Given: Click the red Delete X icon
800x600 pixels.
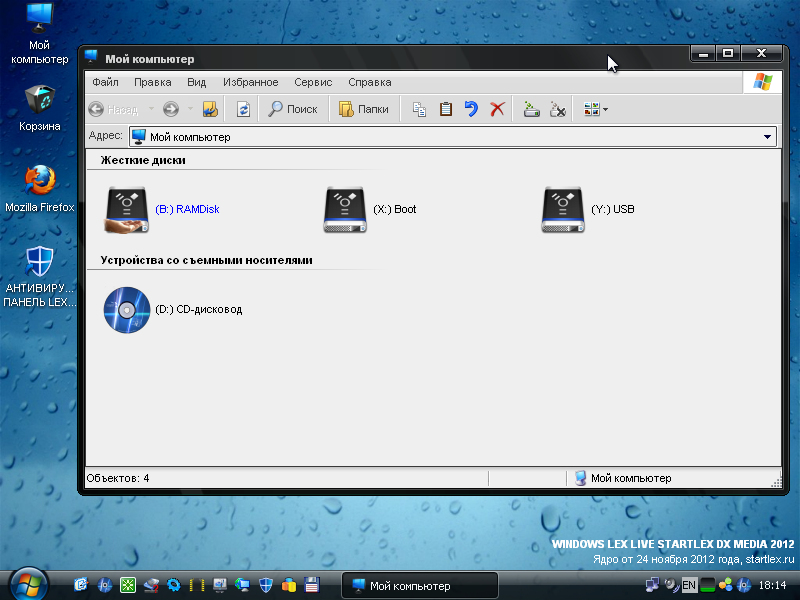Looking at the screenshot, I should (x=497, y=109).
